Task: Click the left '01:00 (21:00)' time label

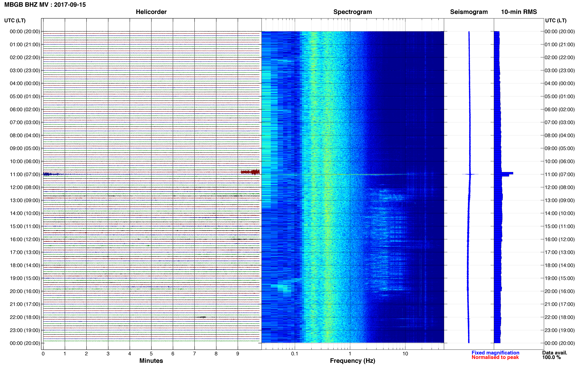Action: point(25,44)
